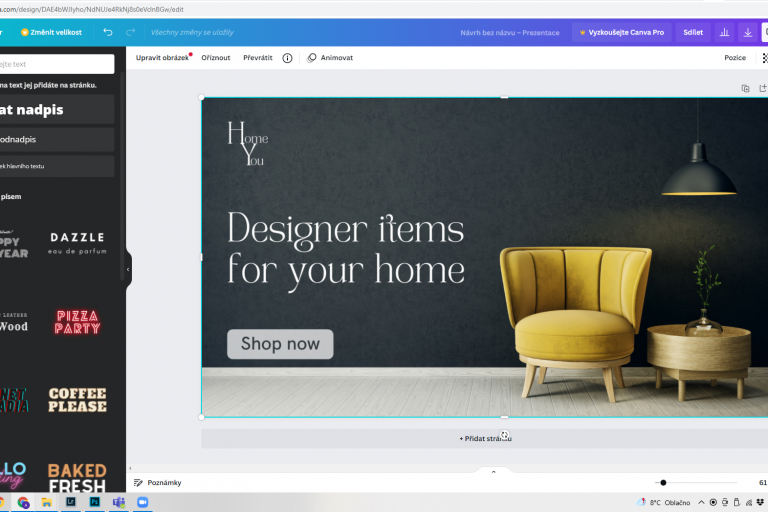Add a body text block (hlavního textu)

56,166
